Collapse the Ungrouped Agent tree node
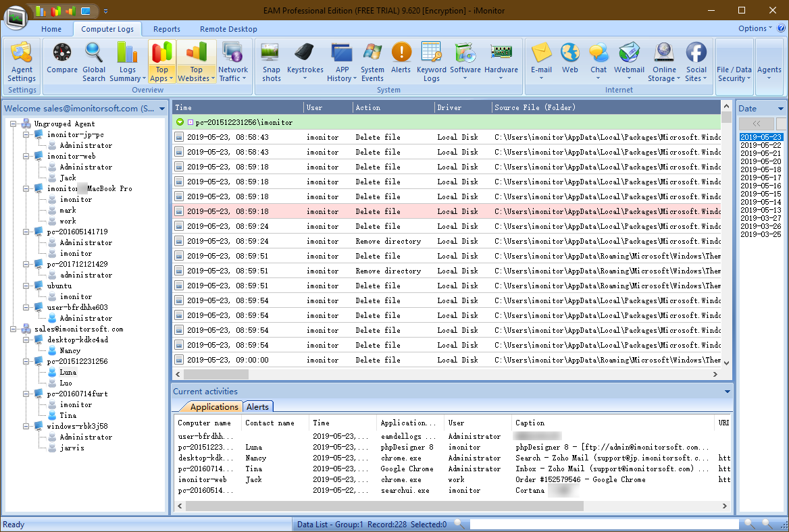 point(14,124)
